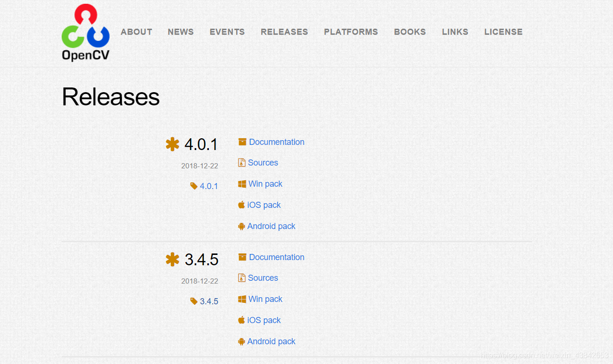Go to the NEWS page
The height and width of the screenshot is (364, 613).
[181, 32]
